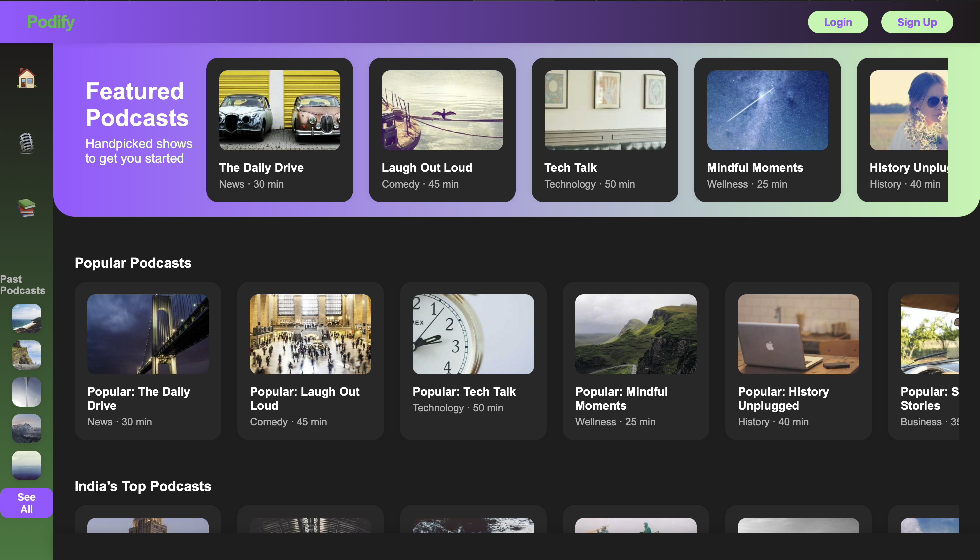Open History Unplugged featured card image
Screen dimensions: 980x560
tap(908, 110)
